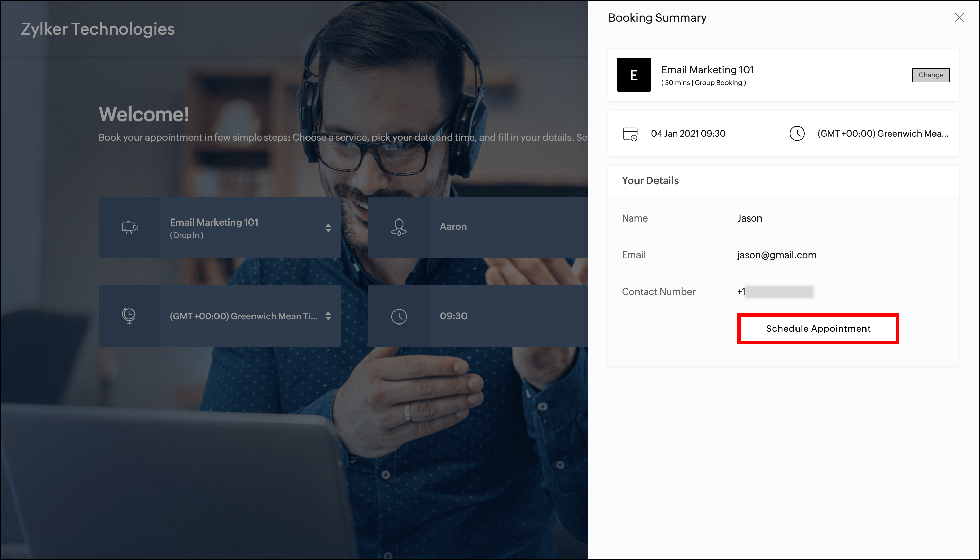The image size is (980, 560).
Task: Click the contact number value
Action: [x=775, y=292]
